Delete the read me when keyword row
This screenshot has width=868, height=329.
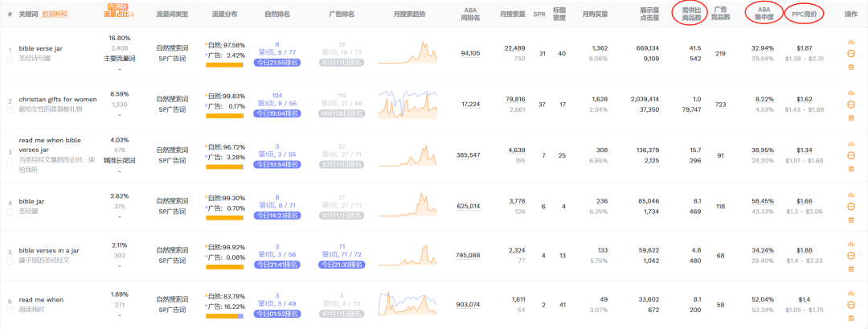(x=851, y=318)
